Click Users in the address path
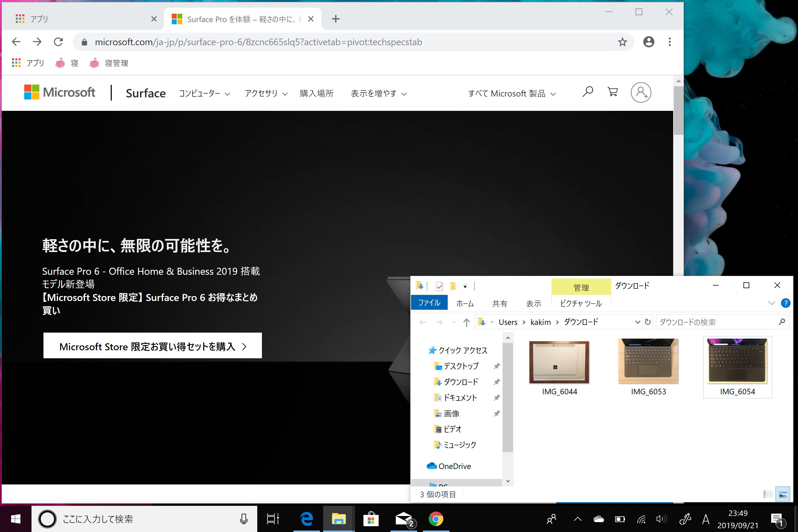The width and height of the screenshot is (798, 532). [x=508, y=322]
